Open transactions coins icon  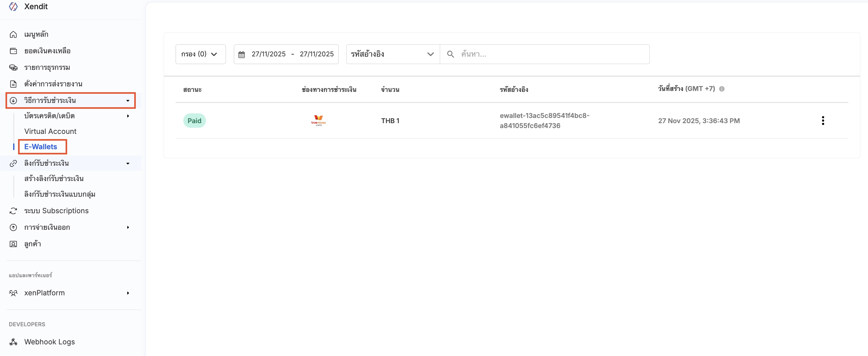coord(13,67)
